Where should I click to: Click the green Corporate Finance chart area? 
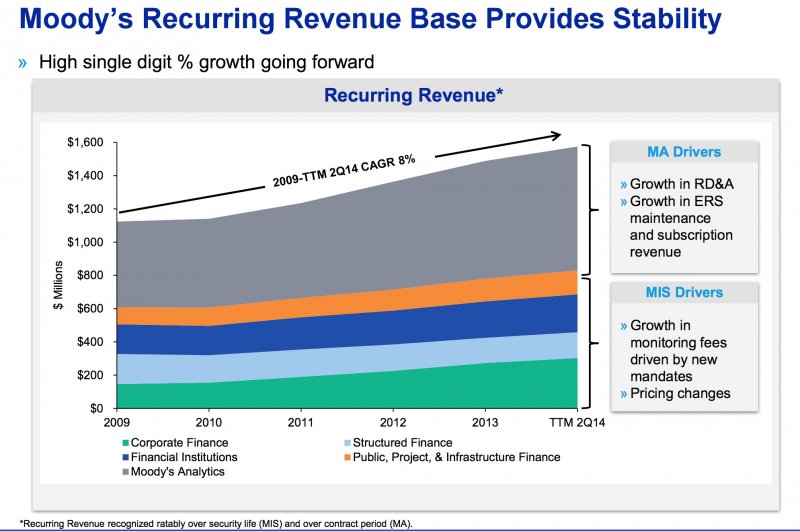click(347, 390)
